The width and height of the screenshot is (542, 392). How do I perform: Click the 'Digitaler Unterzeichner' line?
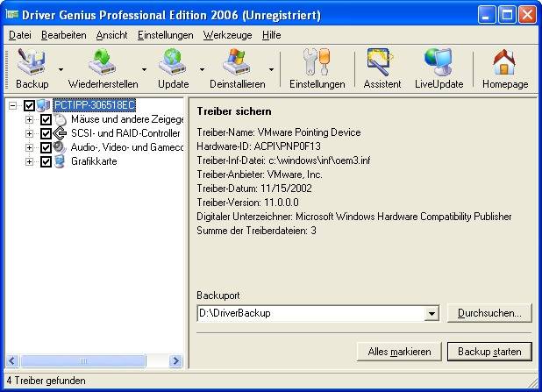(x=354, y=217)
